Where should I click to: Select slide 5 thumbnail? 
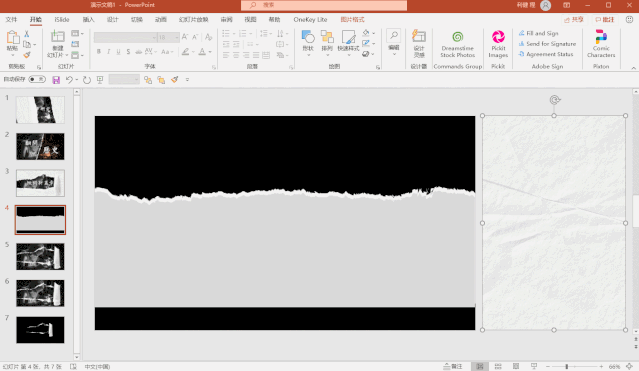[x=40, y=256]
